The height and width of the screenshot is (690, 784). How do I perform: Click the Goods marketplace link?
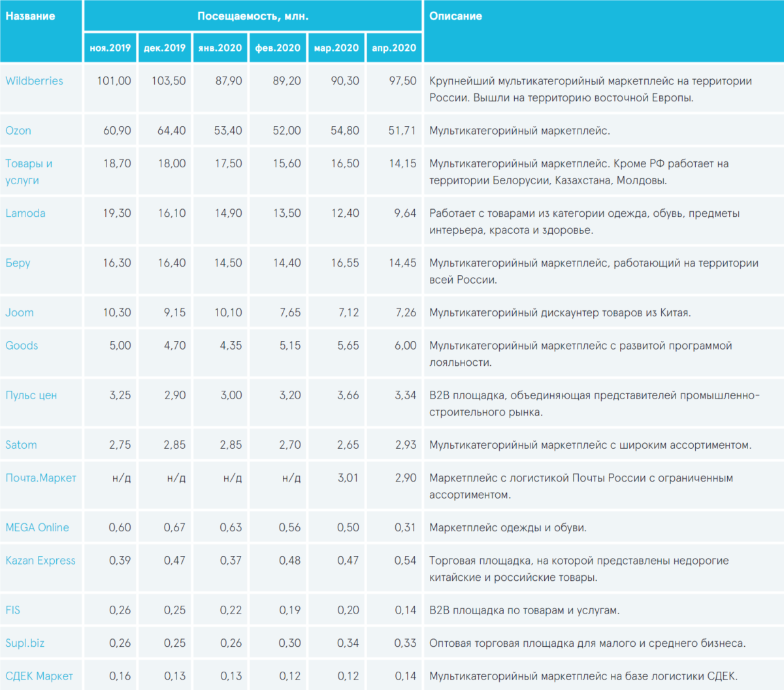pyautogui.click(x=22, y=346)
